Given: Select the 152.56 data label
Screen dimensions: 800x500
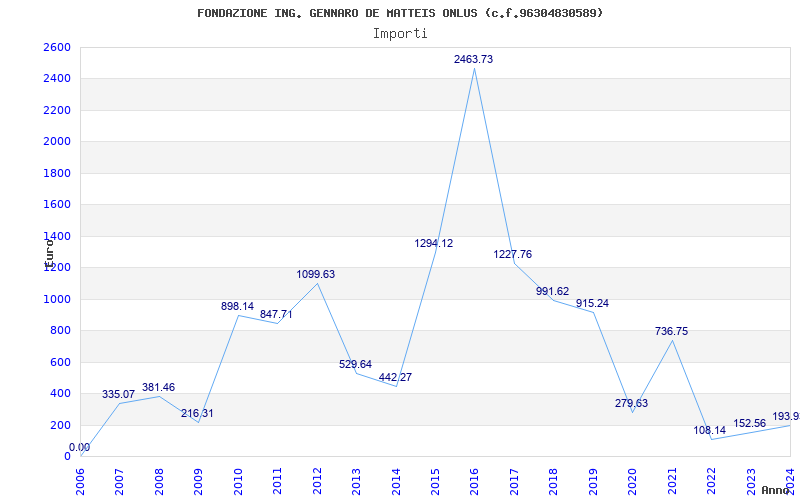Looking at the screenshot, I should pos(750,423).
